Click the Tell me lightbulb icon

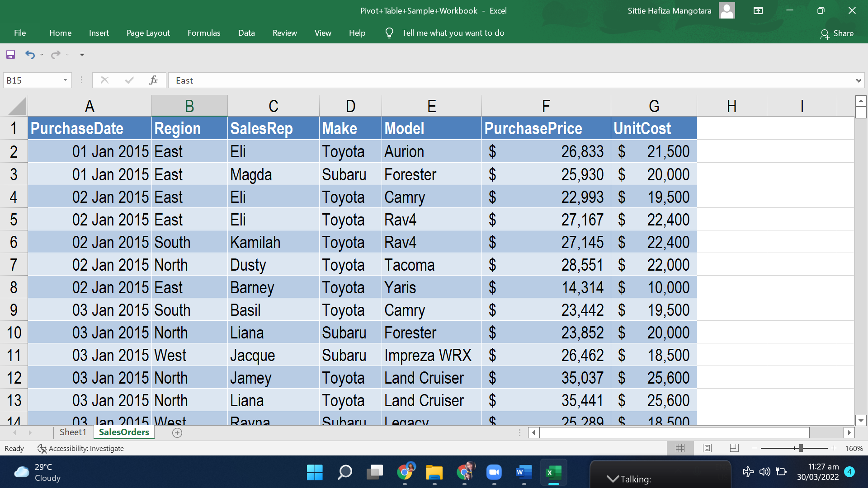tap(389, 33)
